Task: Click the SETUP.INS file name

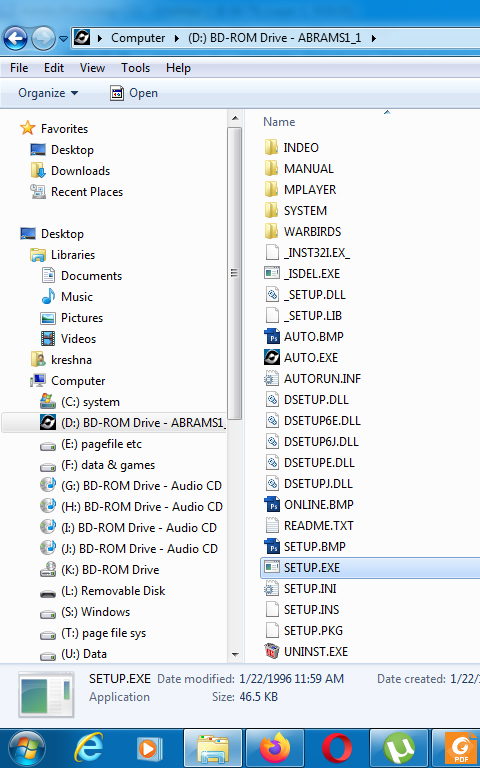Action: click(312, 610)
